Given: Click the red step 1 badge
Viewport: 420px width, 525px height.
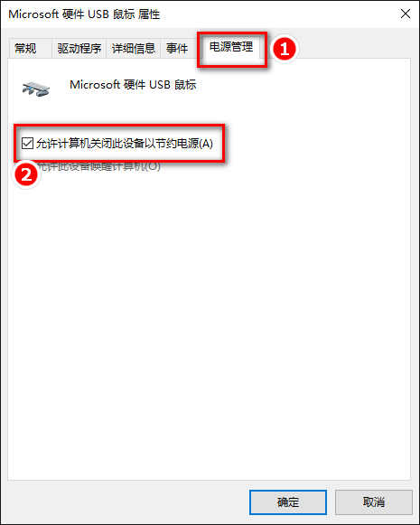Looking at the screenshot, I should click(285, 49).
